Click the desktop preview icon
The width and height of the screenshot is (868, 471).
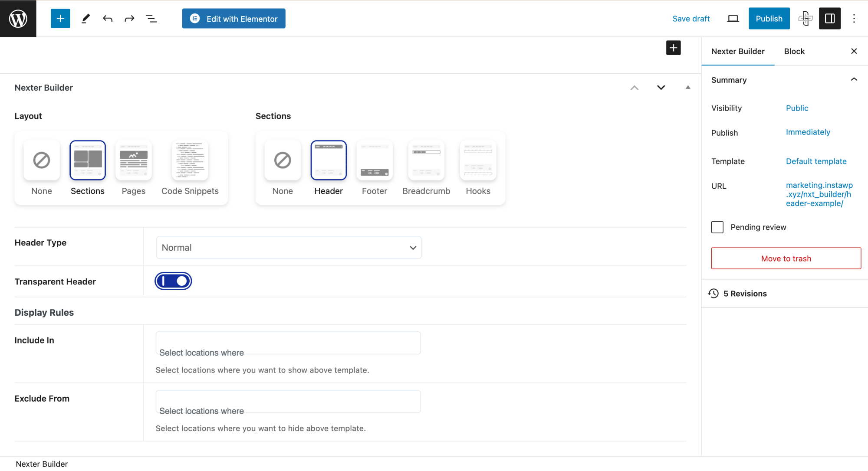pos(733,18)
